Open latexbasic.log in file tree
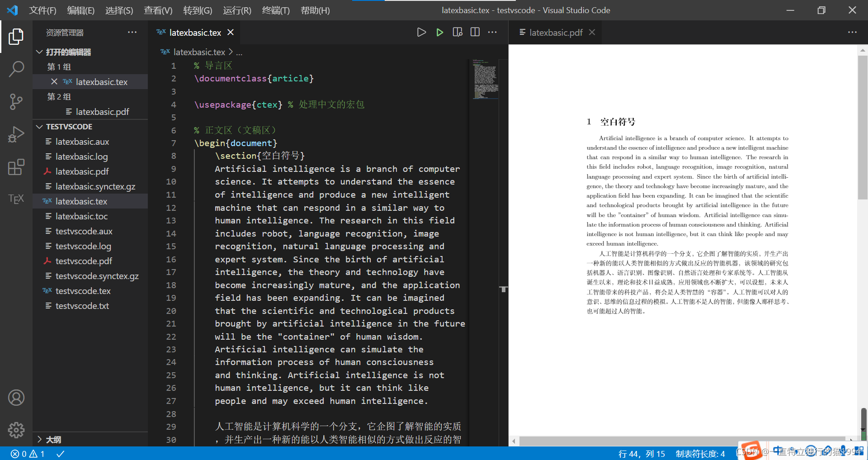 click(81, 156)
